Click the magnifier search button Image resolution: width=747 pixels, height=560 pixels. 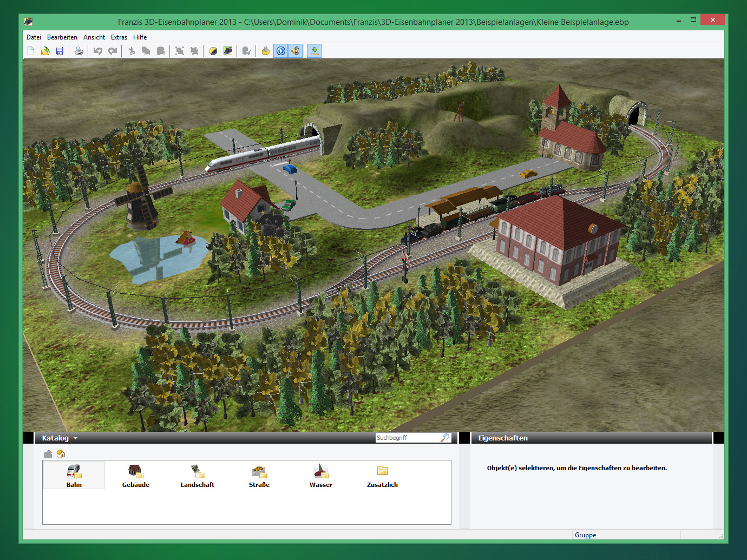click(445, 438)
